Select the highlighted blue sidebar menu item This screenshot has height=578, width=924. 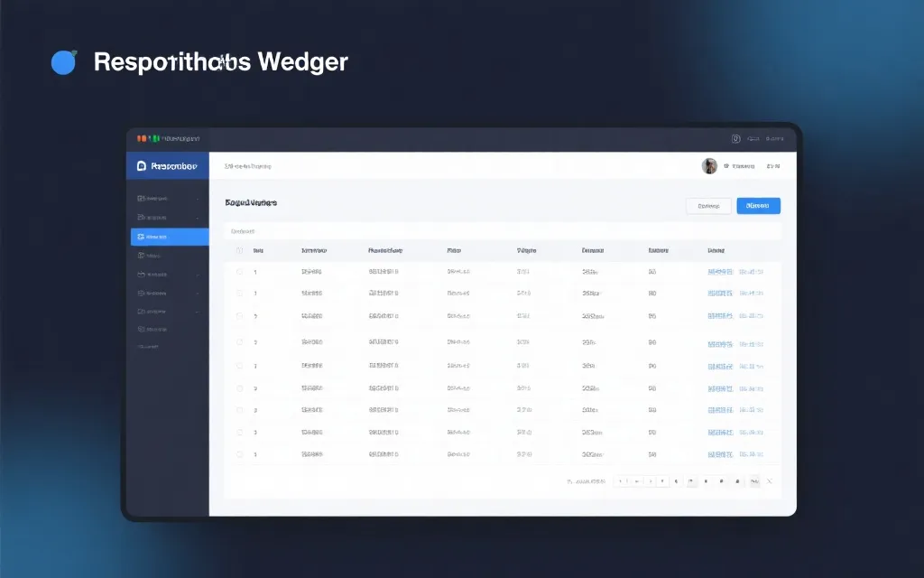[x=170, y=237]
